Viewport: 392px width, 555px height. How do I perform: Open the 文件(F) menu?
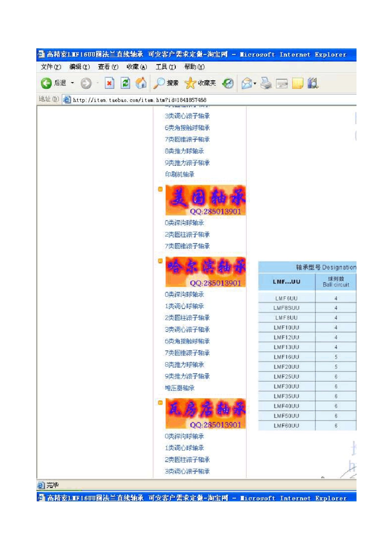point(51,67)
